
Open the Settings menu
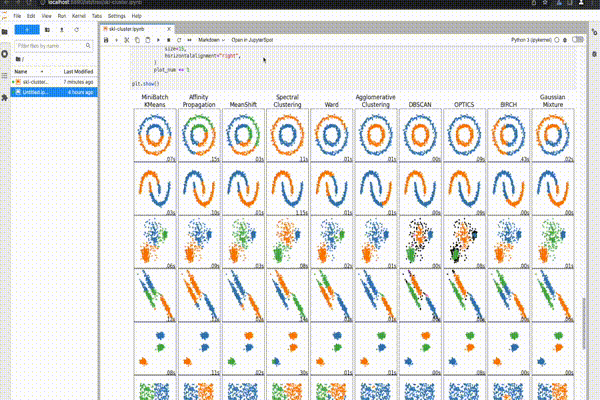click(x=116, y=16)
